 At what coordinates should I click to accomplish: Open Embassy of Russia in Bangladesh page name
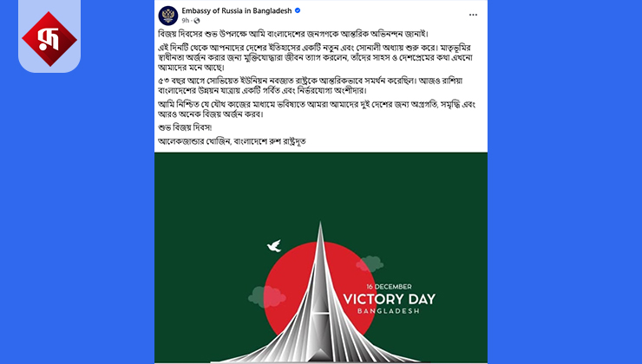pos(237,10)
